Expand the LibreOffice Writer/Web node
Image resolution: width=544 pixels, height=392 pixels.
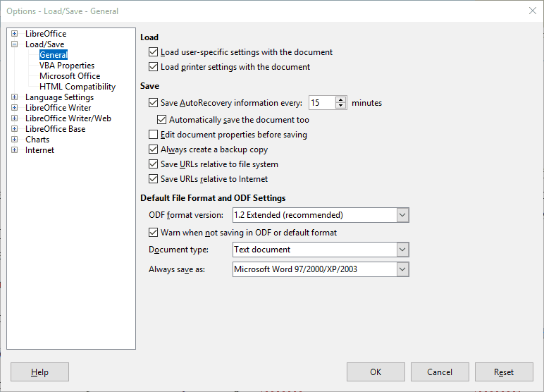click(14, 118)
